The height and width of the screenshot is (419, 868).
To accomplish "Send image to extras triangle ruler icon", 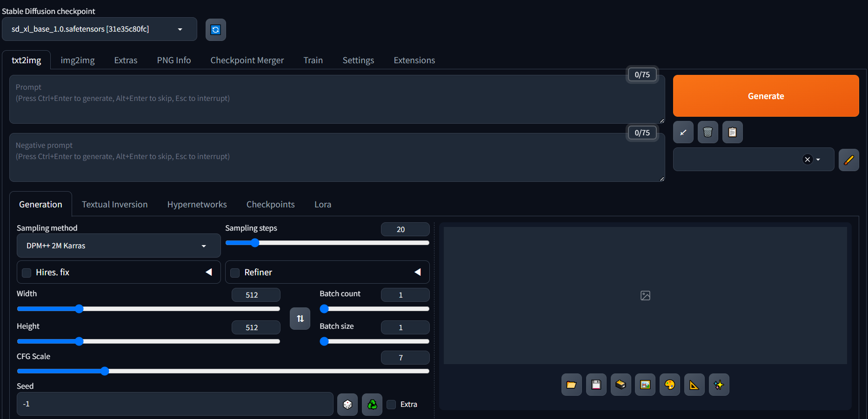I will click(x=694, y=385).
